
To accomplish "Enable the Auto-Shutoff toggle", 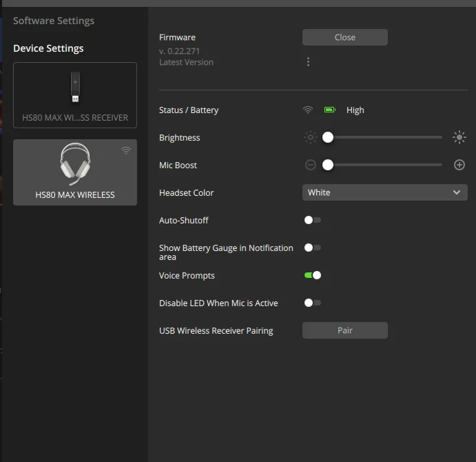I will [x=312, y=220].
